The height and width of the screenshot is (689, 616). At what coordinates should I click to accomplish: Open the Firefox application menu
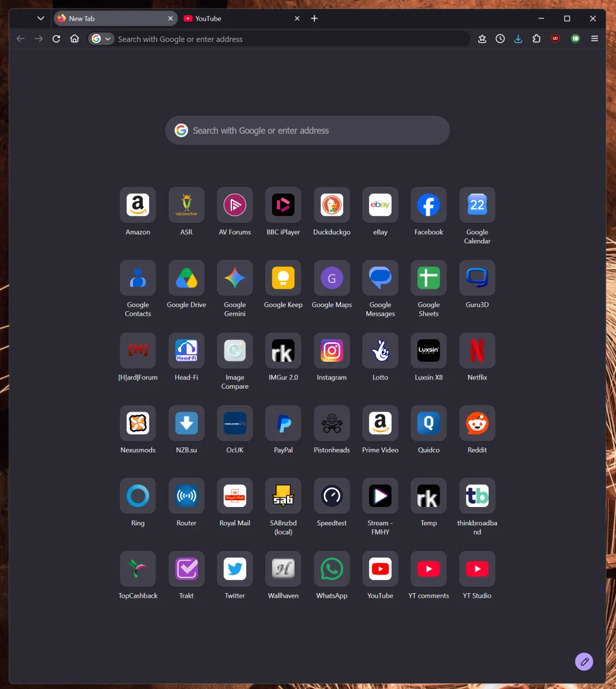pos(594,38)
